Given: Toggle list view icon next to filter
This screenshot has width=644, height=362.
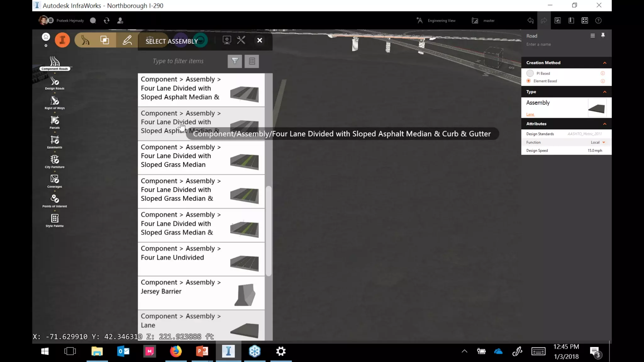Looking at the screenshot, I should click(x=252, y=61).
